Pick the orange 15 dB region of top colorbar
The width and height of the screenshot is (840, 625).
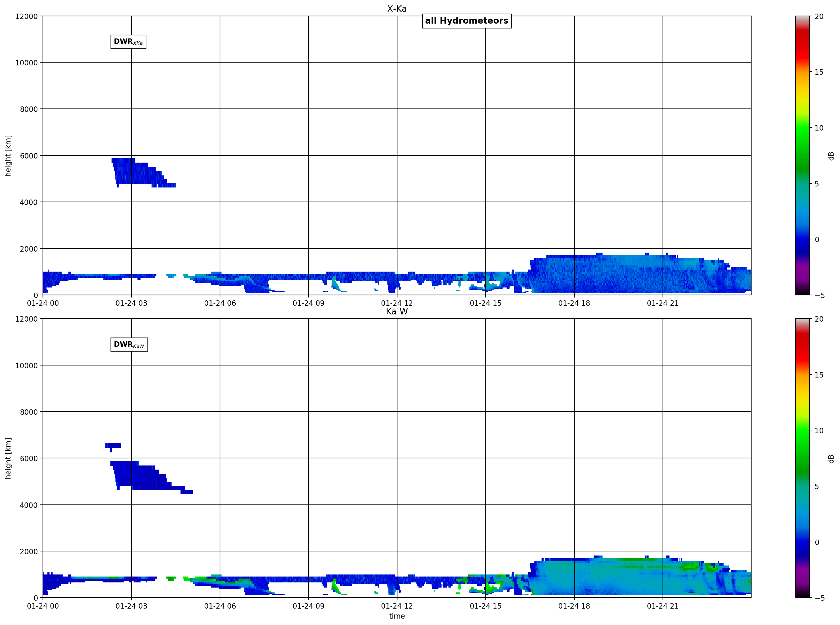(802, 72)
